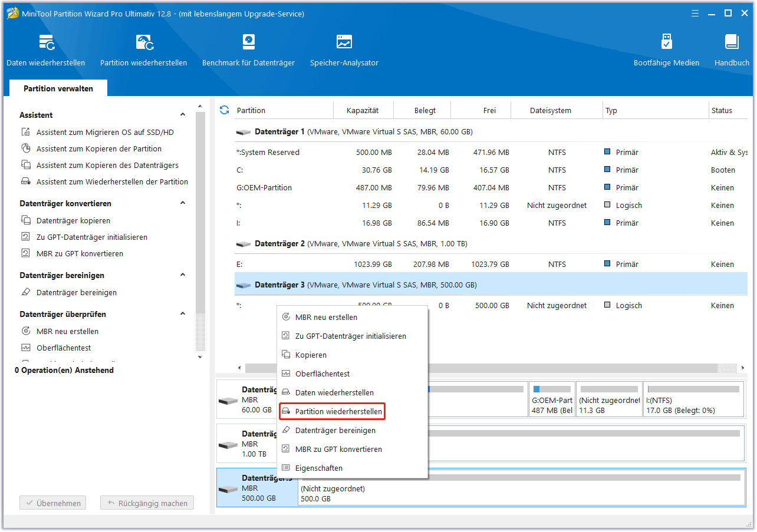Viewport: 757px width, 532px height.
Task: Choose Kopieren from context menu
Action: (x=353, y=355)
